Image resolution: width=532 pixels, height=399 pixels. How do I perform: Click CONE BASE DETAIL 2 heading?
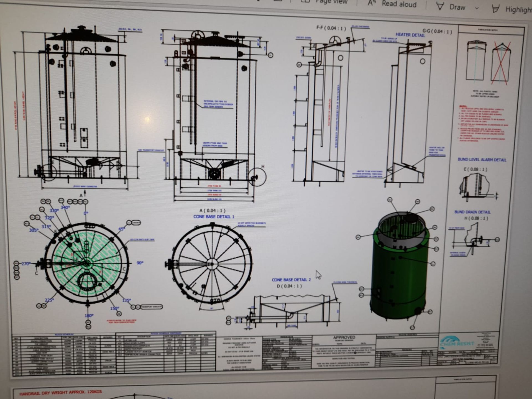pyautogui.click(x=291, y=280)
